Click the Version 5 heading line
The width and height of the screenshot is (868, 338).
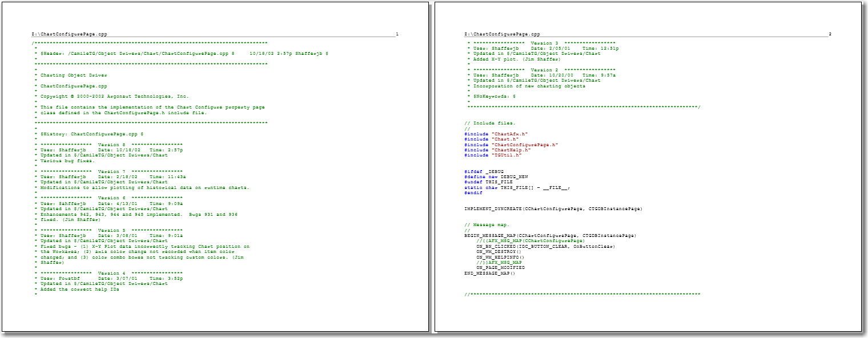108,230
